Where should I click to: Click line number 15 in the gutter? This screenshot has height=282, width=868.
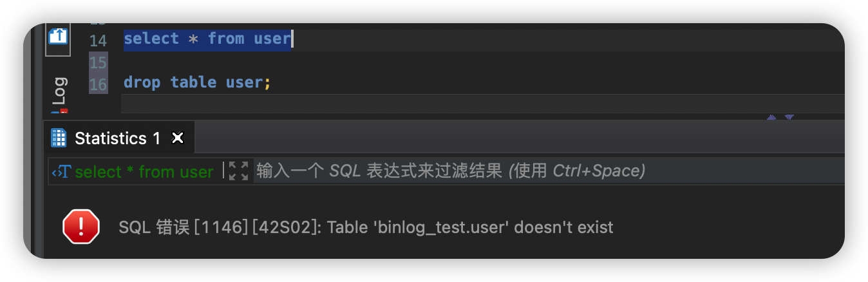click(98, 62)
